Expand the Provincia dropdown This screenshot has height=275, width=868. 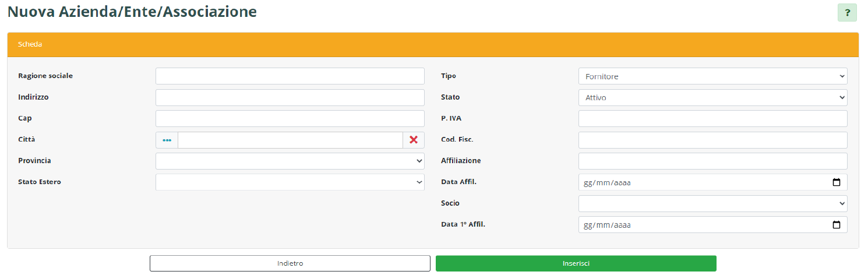click(x=290, y=161)
